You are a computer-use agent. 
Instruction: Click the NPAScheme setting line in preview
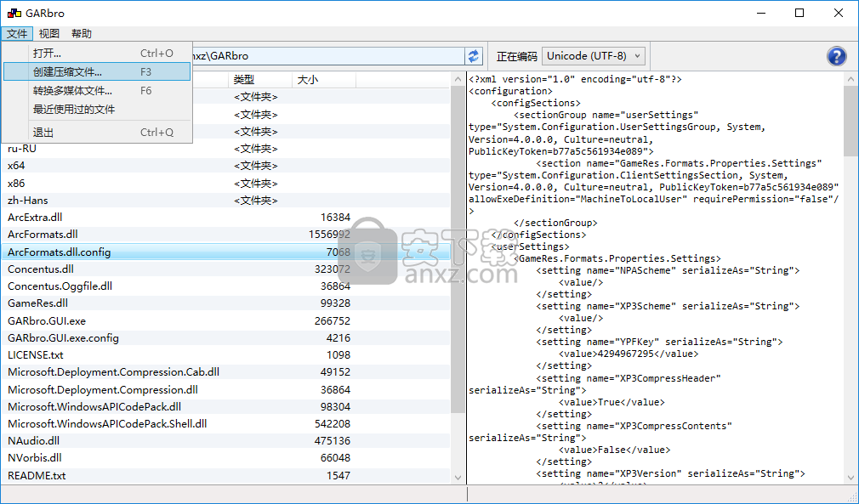[668, 270]
